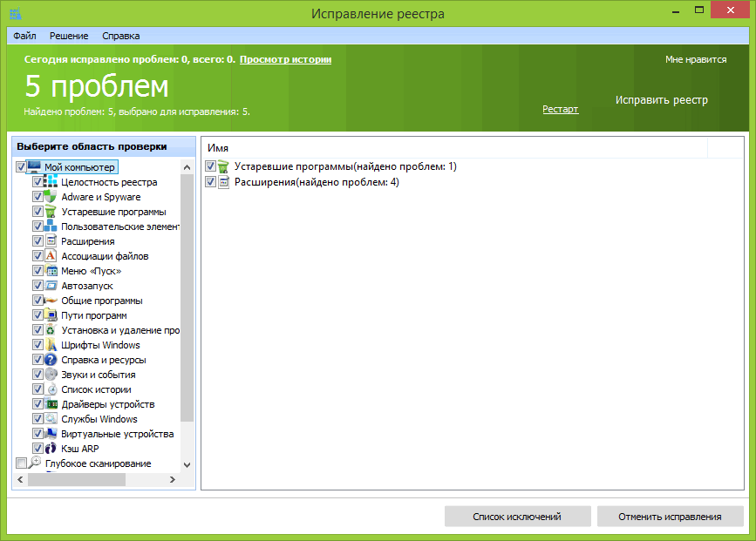Select the Драйверы устройств icon

coord(51,404)
